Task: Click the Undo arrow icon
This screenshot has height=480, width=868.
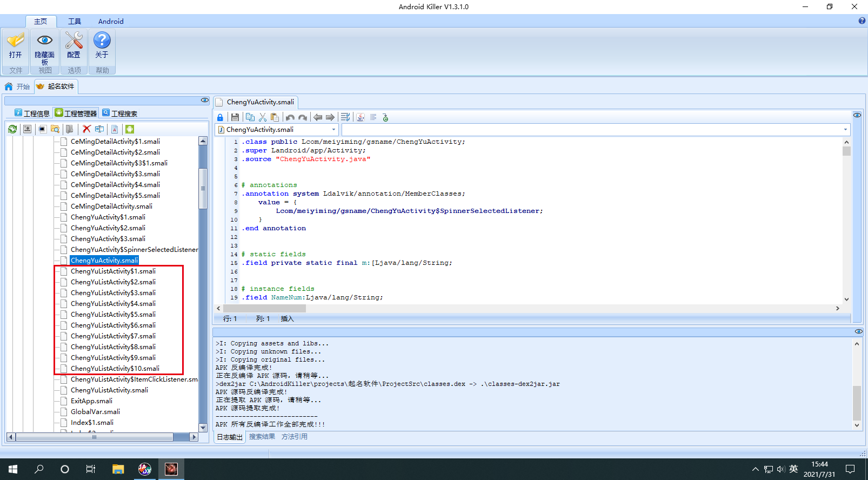Action: click(x=290, y=117)
